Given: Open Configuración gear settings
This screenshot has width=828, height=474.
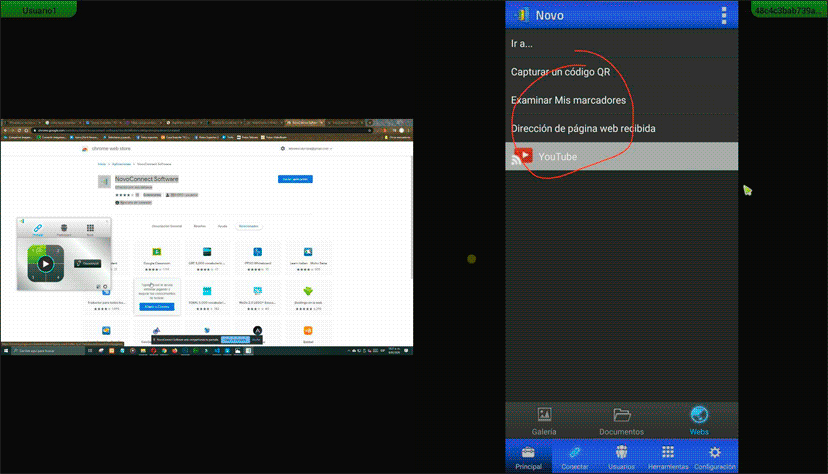Looking at the screenshot, I should (x=715, y=457).
